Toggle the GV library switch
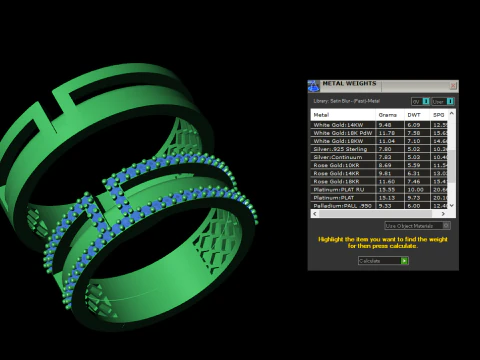 pos(421,101)
